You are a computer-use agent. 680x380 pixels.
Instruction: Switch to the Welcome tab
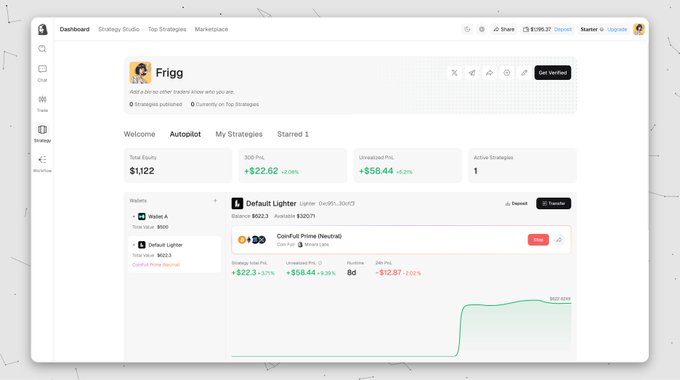point(139,134)
